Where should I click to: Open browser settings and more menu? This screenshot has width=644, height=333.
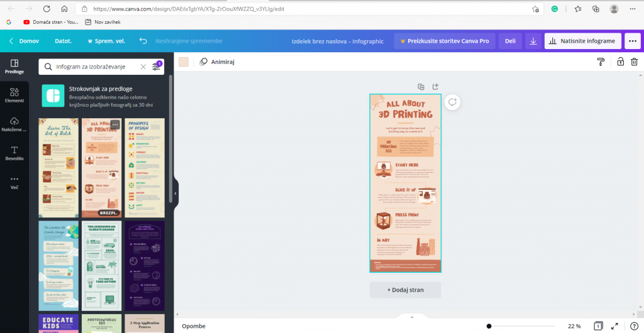(x=633, y=9)
